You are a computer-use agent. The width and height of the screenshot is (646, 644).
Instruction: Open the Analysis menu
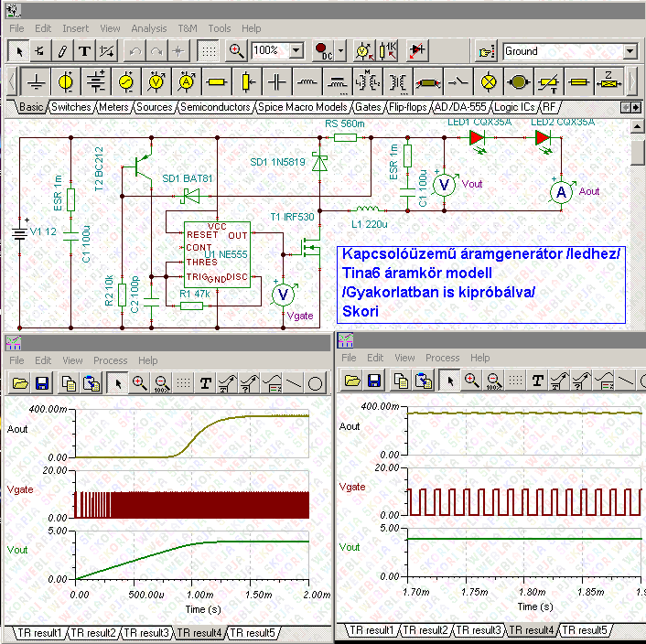[148, 28]
